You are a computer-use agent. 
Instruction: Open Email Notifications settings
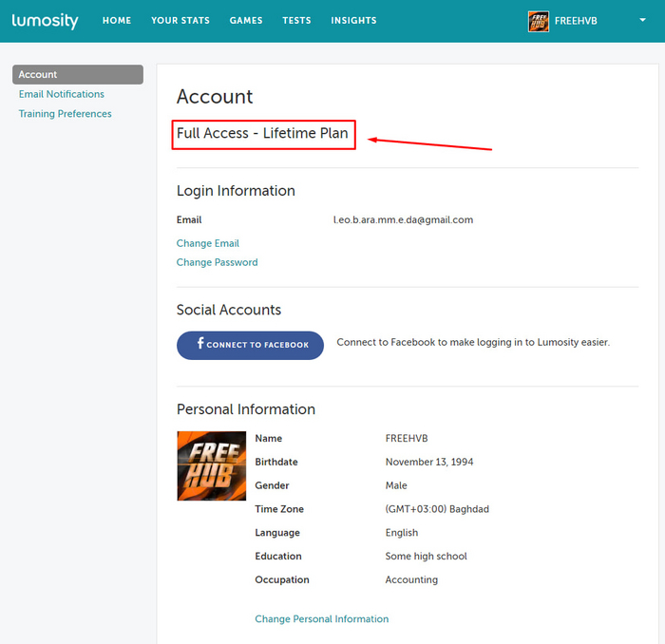coord(62,94)
